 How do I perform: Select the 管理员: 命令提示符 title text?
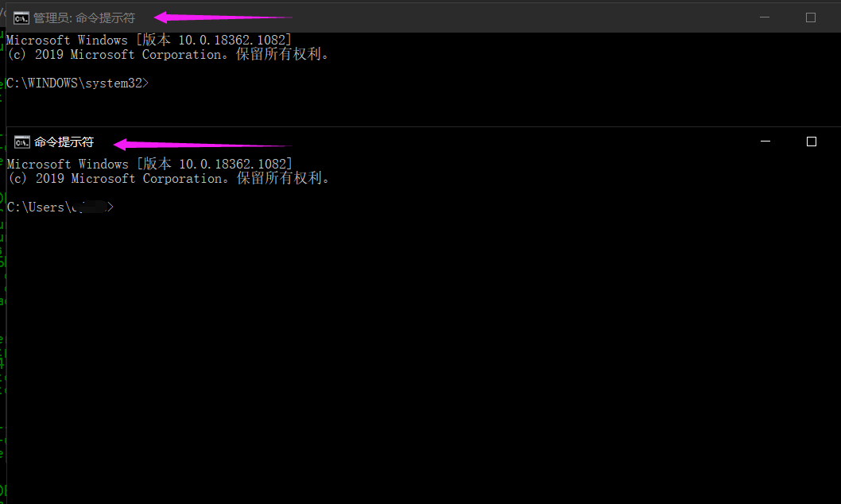click(84, 17)
